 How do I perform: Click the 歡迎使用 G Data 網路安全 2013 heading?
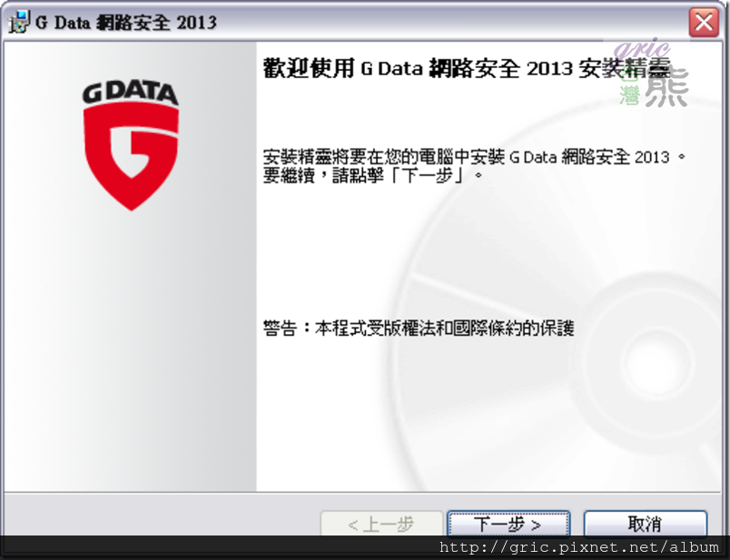467,68
